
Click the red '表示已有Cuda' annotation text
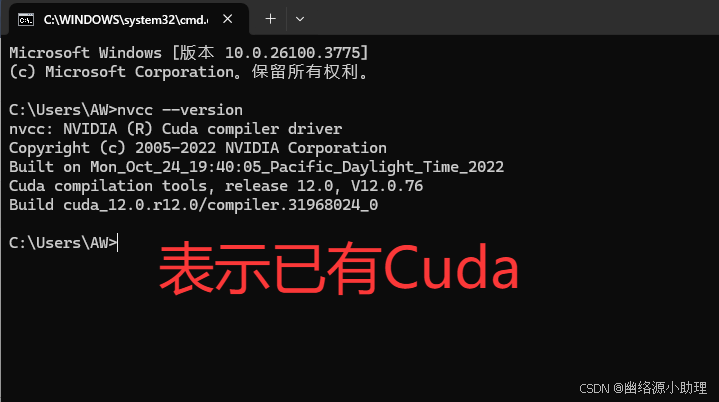(x=339, y=268)
